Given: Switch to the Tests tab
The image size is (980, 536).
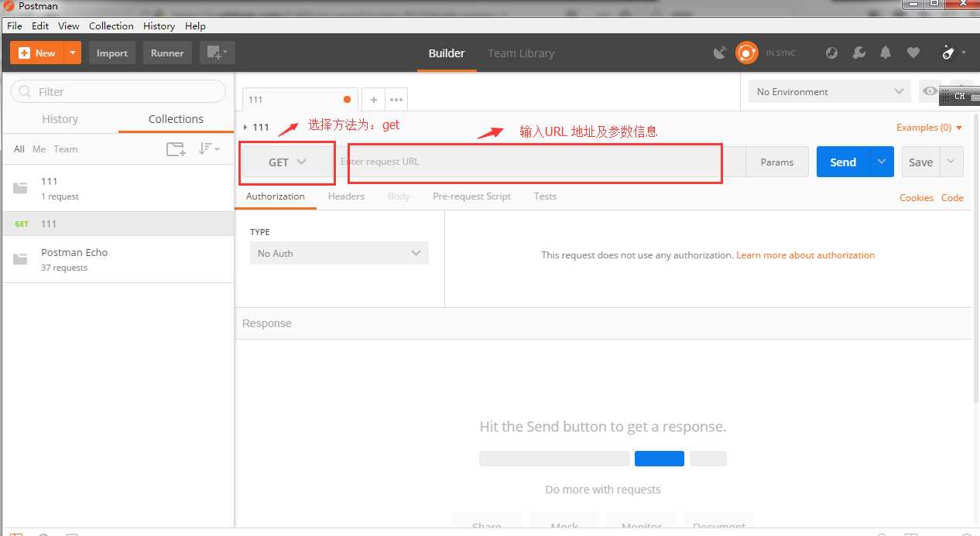Looking at the screenshot, I should click(x=545, y=196).
